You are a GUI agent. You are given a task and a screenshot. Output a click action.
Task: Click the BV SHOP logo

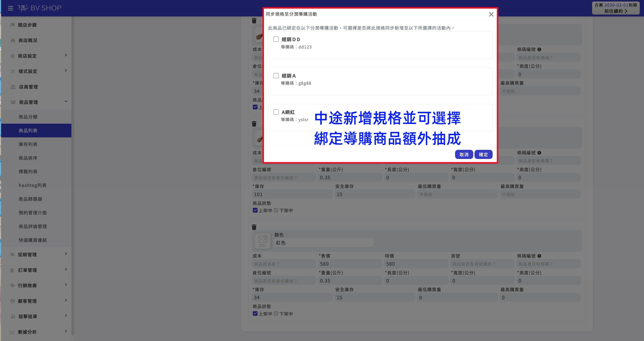coord(40,8)
